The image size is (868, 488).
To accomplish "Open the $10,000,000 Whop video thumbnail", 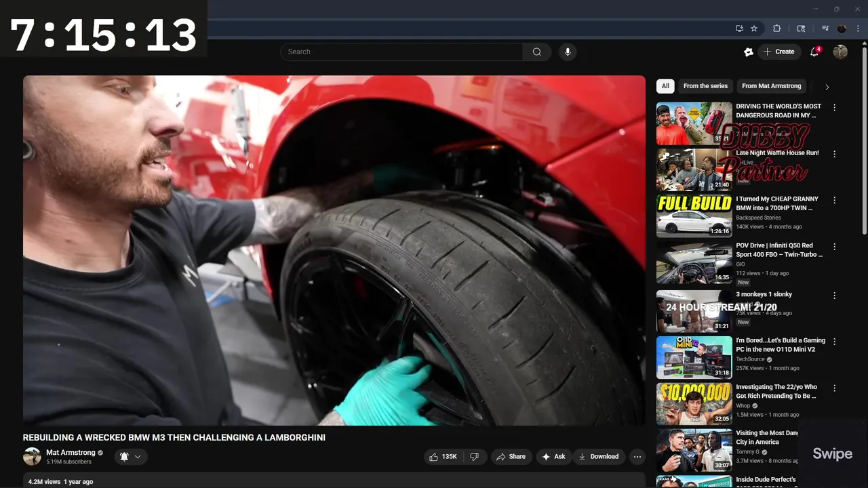I will pyautogui.click(x=694, y=404).
